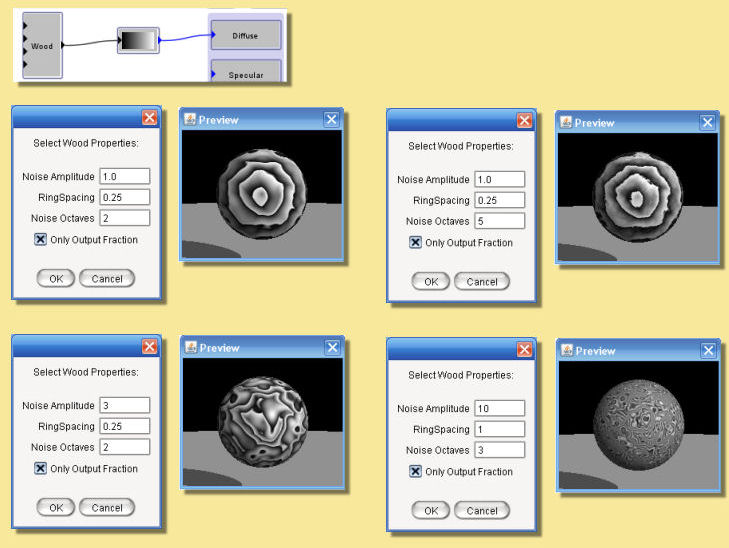The image size is (729, 548).
Task: Click the Noise Octaves field containing 5
Action: pos(500,221)
